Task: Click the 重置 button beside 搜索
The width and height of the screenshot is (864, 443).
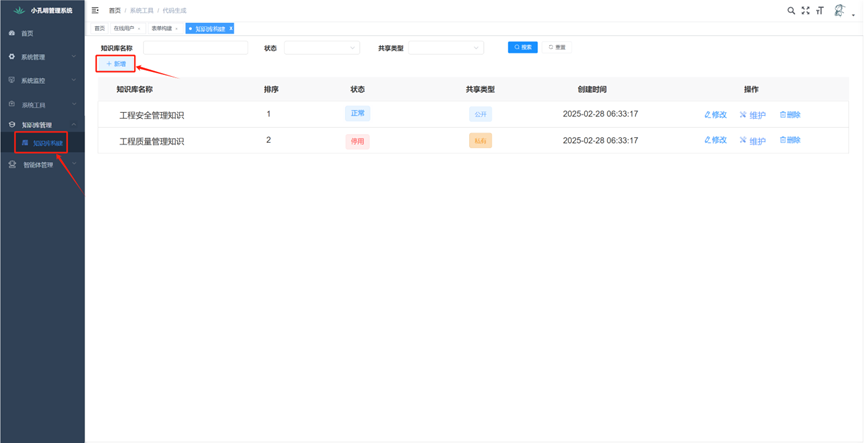Action: click(x=557, y=47)
